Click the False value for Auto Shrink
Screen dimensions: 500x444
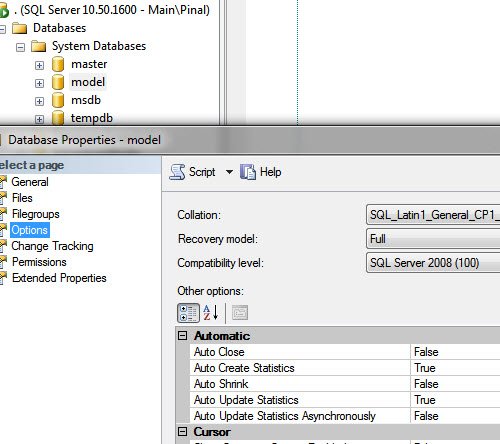426,384
